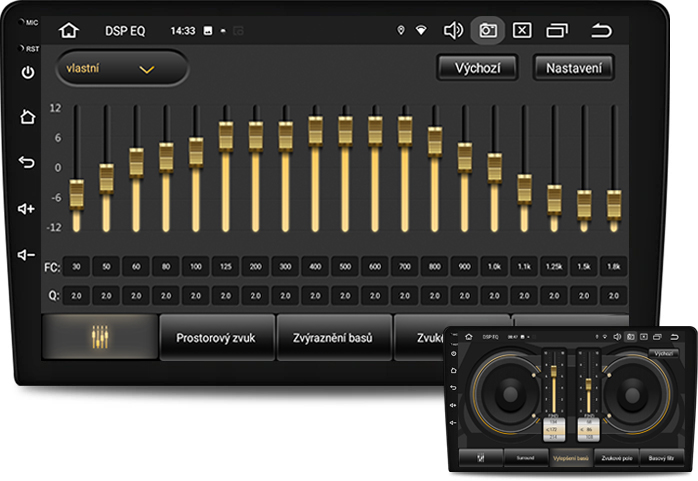
Task: Tap the home button on left bezel
Action: [x=27, y=116]
